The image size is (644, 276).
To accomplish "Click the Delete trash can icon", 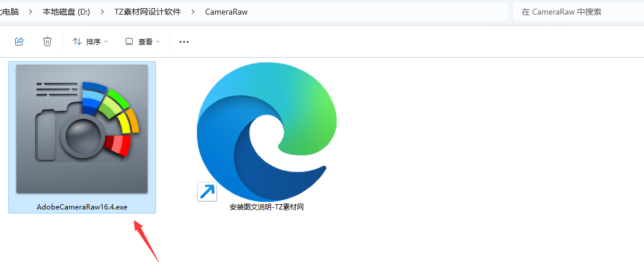I will point(47,41).
